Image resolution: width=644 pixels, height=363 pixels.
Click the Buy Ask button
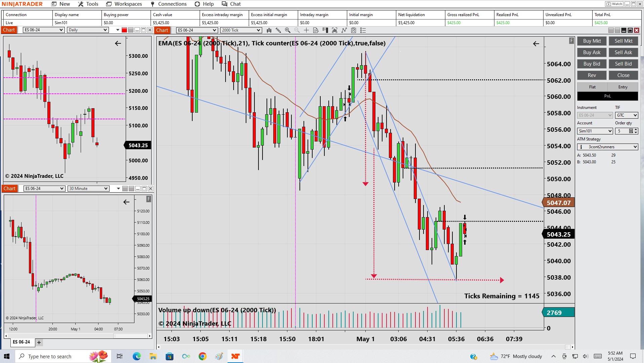(592, 52)
